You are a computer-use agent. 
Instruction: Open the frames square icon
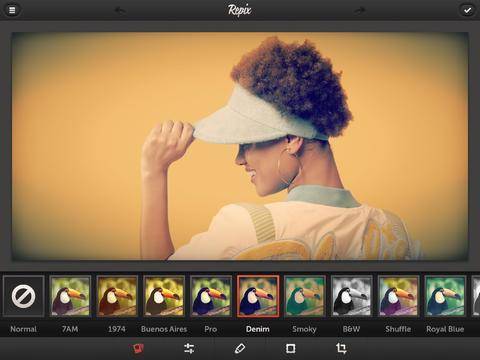click(x=290, y=348)
